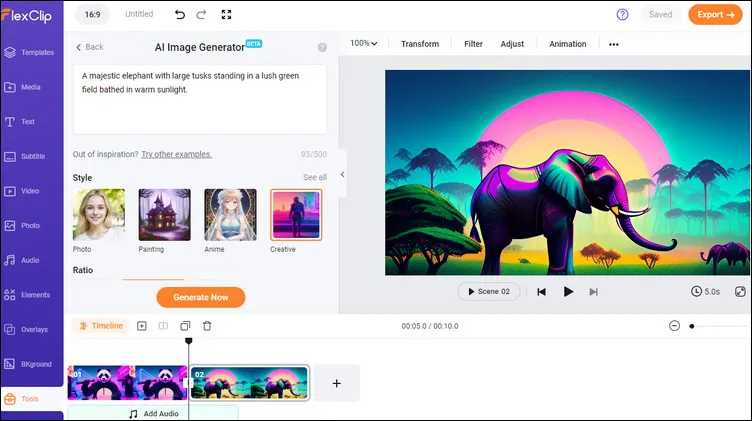Click See all styles link
Screen dimensions: 752x421
pyautogui.click(x=315, y=177)
